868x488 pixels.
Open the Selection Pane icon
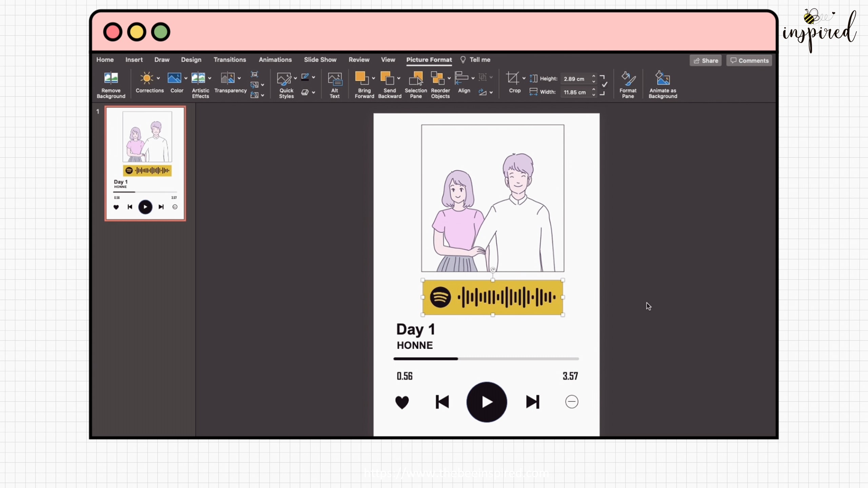pos(416,78)
